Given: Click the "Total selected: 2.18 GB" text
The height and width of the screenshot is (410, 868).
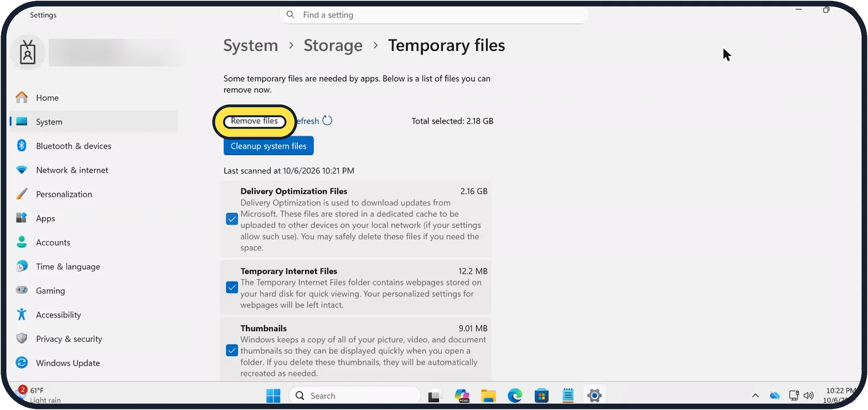Looking at the screenshot, I should [x=452, y=121].
